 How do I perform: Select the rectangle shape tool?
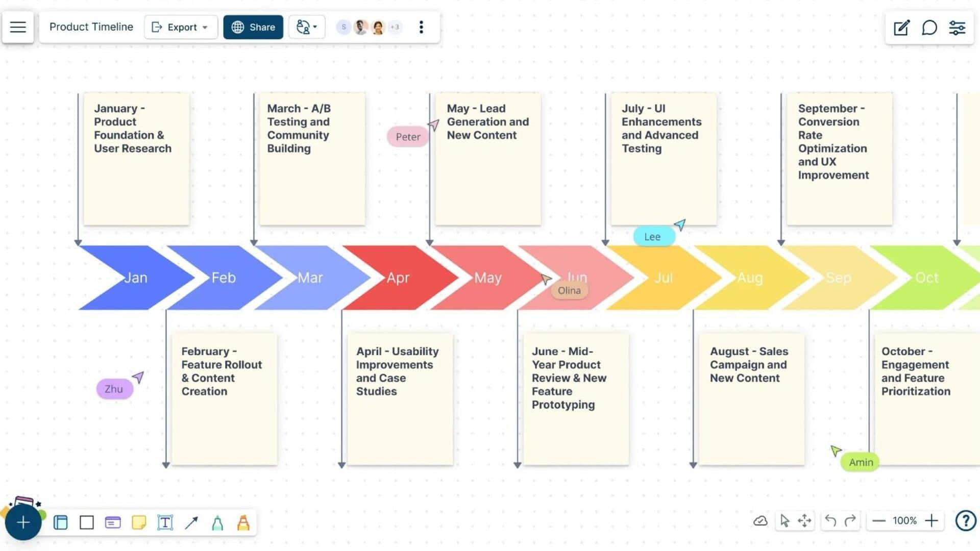tap(86, 521)
